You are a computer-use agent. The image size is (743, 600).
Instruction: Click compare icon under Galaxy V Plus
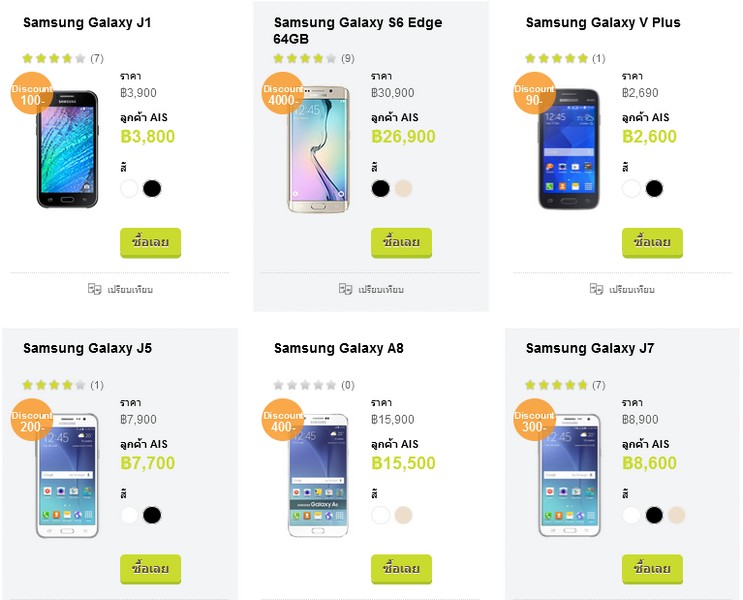pyautogui.click(x=597, y=289)
